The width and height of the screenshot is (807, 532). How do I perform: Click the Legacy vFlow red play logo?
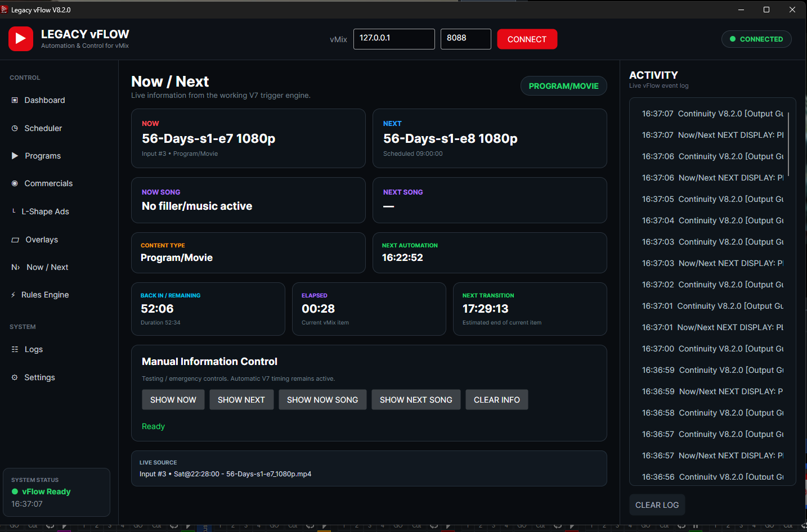tap(21, 39)
